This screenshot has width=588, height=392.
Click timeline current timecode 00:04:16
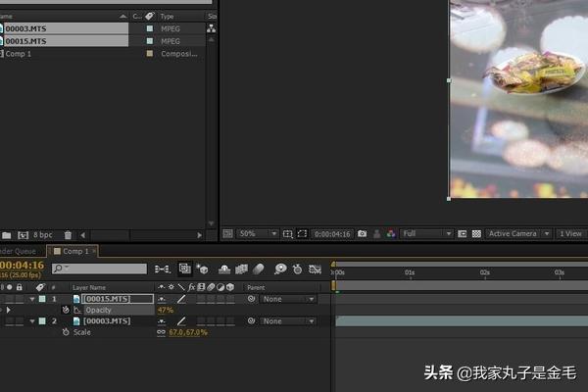pyautogui.click(x=23, y=266)
